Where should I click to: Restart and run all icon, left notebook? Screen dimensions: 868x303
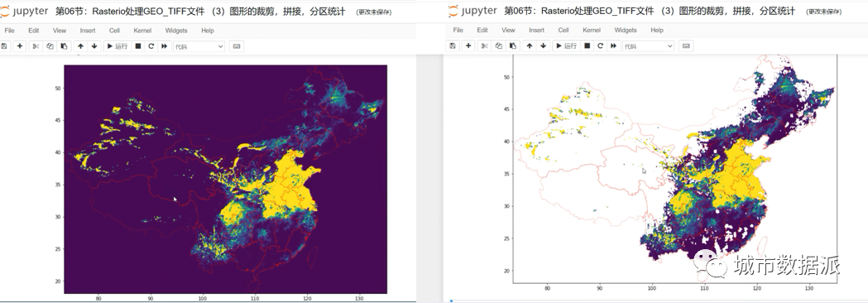(x=165, y=46)
